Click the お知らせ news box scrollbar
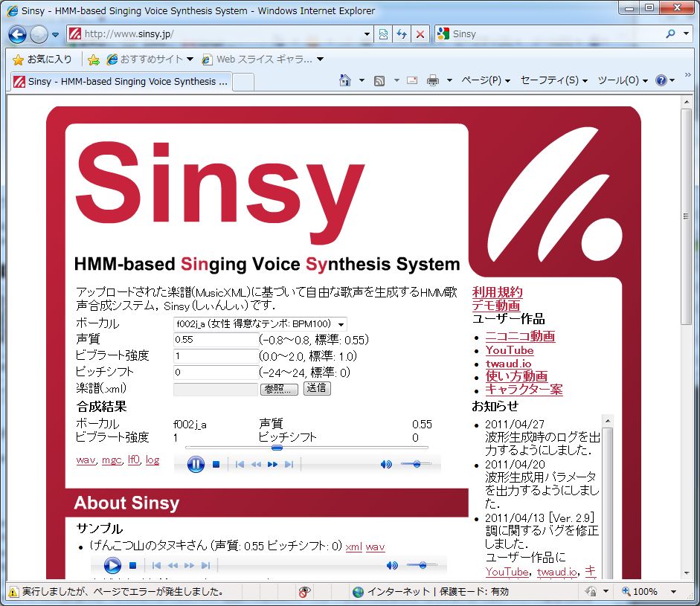Viewport: 700px width, 606px height. coord(607,496)
